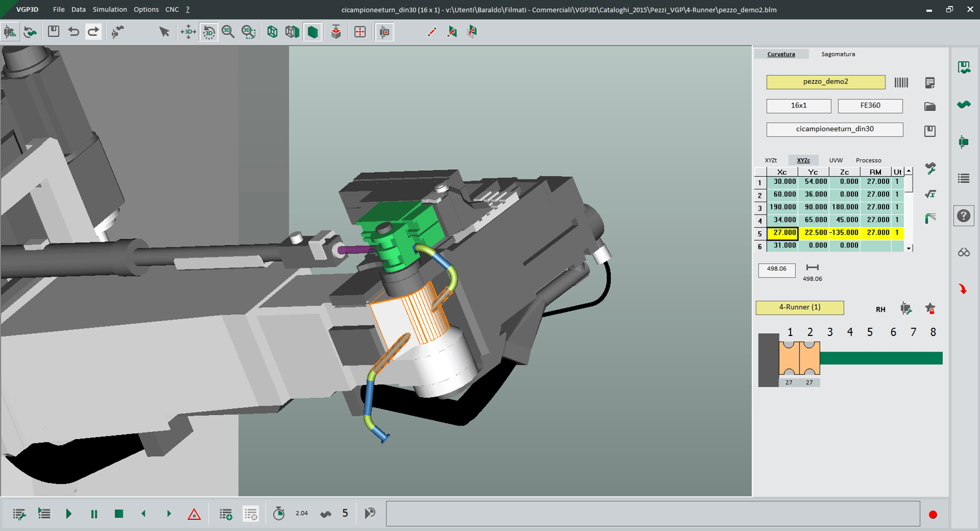This screenshot has height=531, width=980.
Task: Click the binoculars icon in right sidebar
Action: click(x=964, y=252)
